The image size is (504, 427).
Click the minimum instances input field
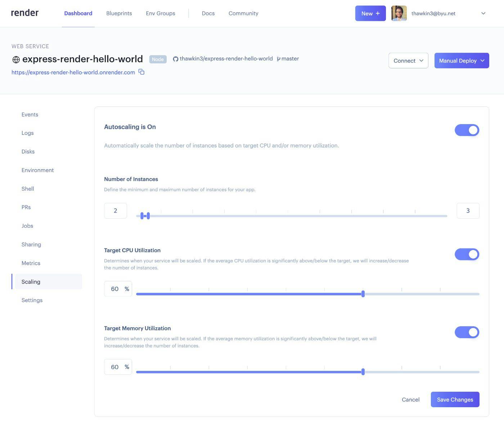[x=116, y=211]
